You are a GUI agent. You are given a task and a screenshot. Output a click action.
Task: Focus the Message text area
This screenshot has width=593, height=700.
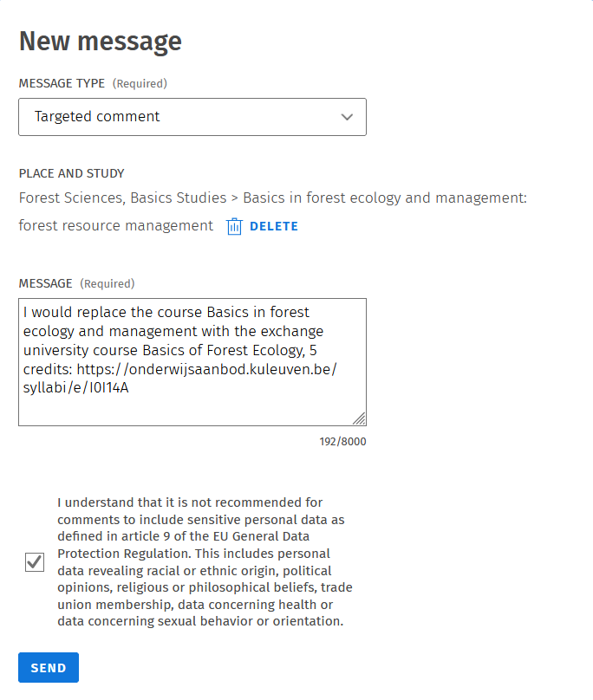point(192,407)
